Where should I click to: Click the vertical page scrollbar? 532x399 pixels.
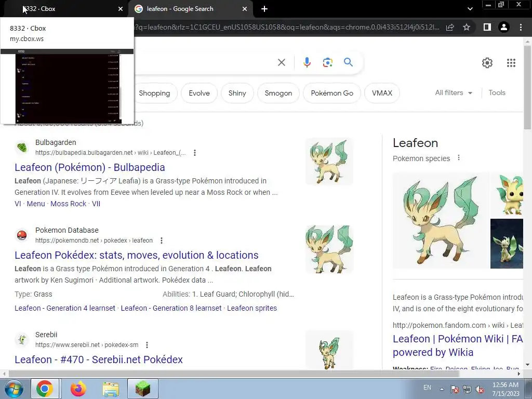(527, 87)
